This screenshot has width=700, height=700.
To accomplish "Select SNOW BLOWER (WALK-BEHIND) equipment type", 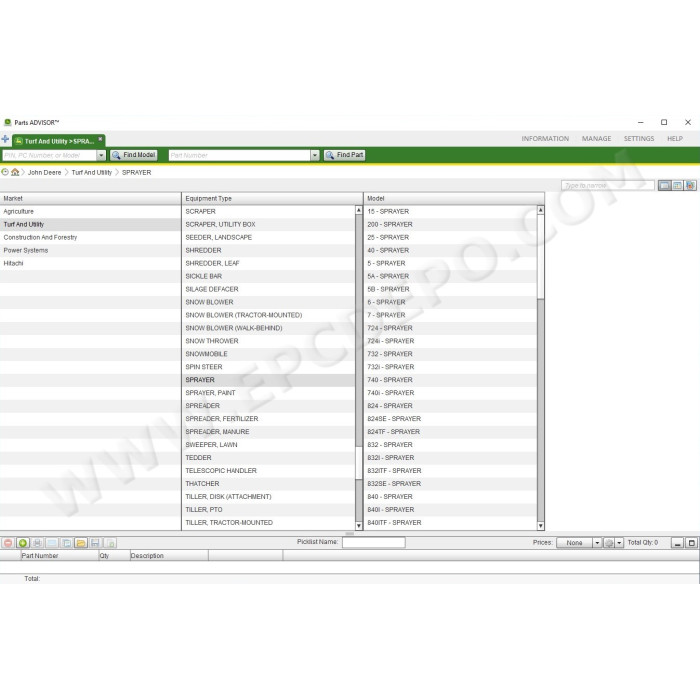I will coord(269,328).
